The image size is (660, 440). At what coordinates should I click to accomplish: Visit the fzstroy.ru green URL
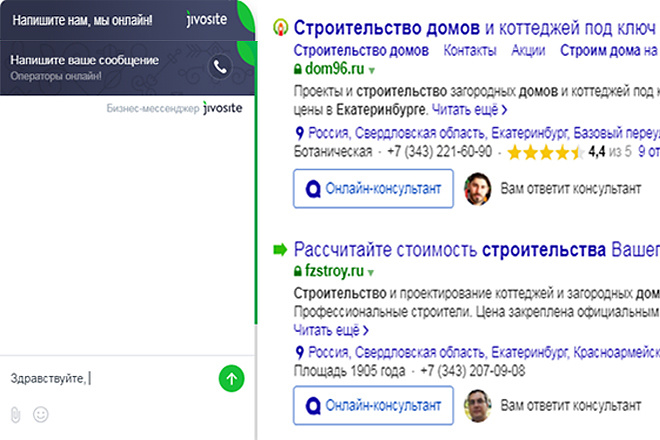(334, 271)
